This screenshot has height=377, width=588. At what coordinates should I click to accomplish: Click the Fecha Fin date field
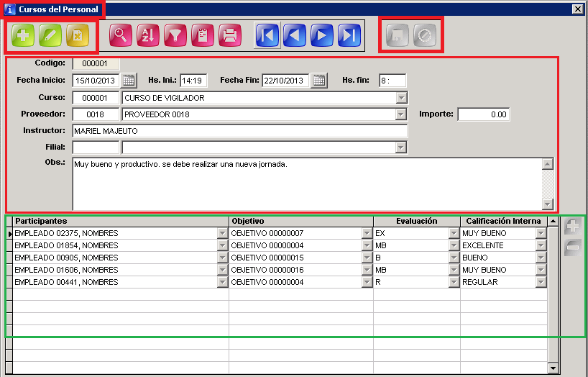tap(285, 81)
